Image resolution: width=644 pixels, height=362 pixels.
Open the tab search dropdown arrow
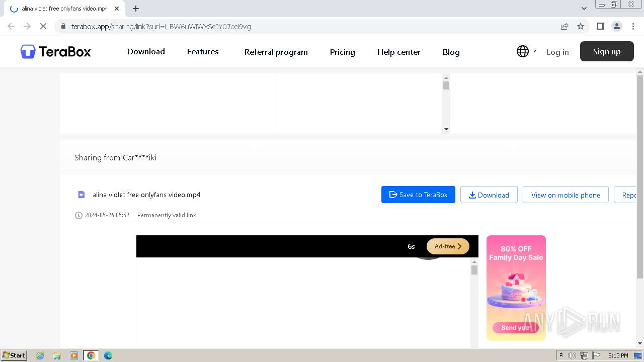(584, 9)
